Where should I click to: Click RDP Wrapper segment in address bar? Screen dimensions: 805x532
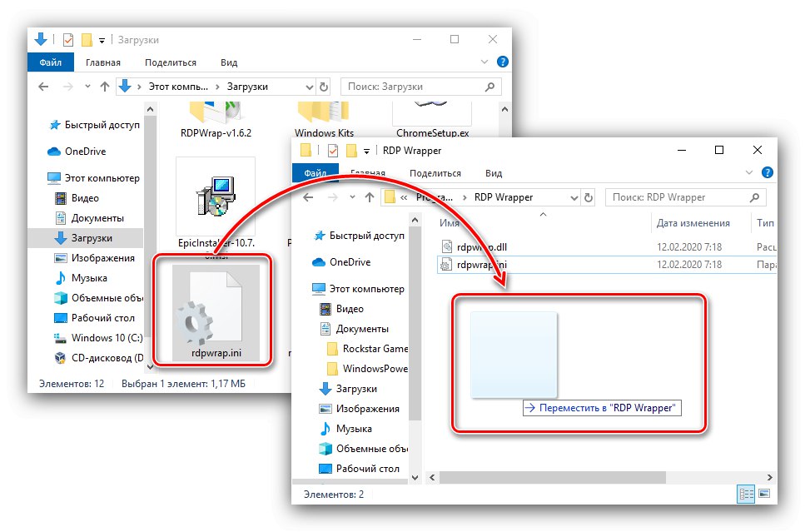(503, 197)
